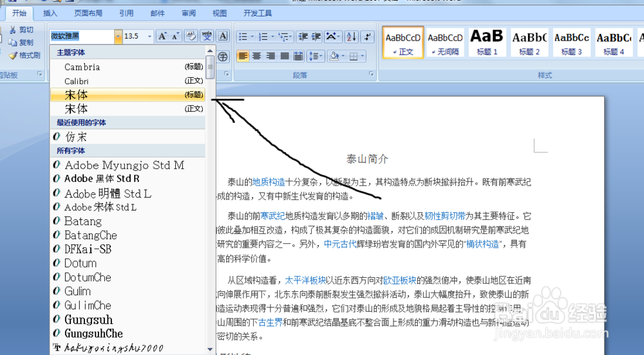Apply the Shading paint bucket color
644x355 pixels.
click(334, 56)
